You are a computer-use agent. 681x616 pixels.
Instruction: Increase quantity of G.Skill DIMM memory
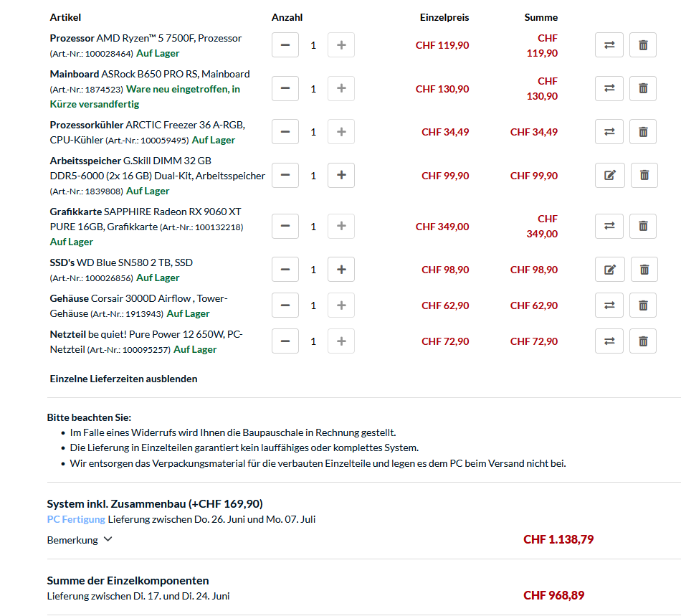tap(341, 176)
